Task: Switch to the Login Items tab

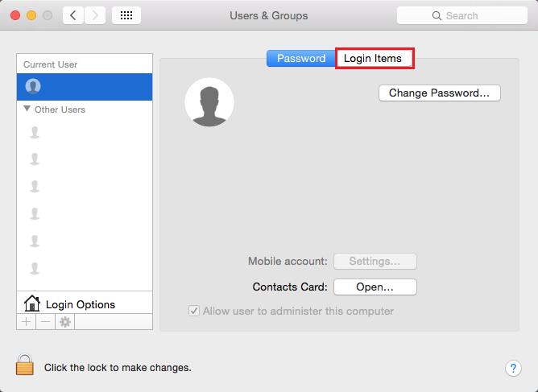Action: 374,58
